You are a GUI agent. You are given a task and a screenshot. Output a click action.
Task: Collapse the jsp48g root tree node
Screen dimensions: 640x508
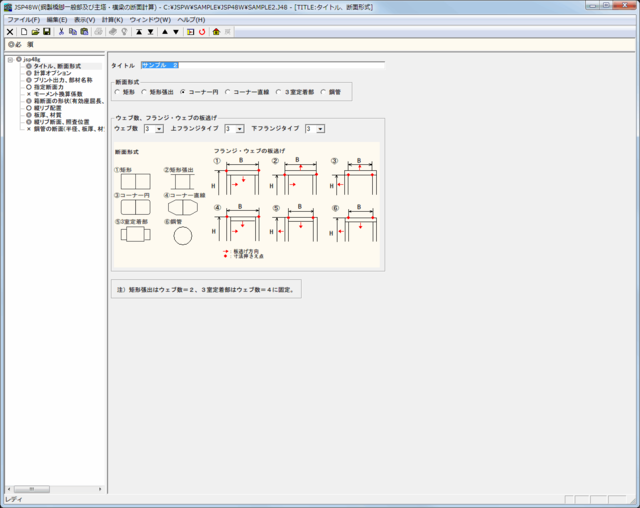pos(10,59)
